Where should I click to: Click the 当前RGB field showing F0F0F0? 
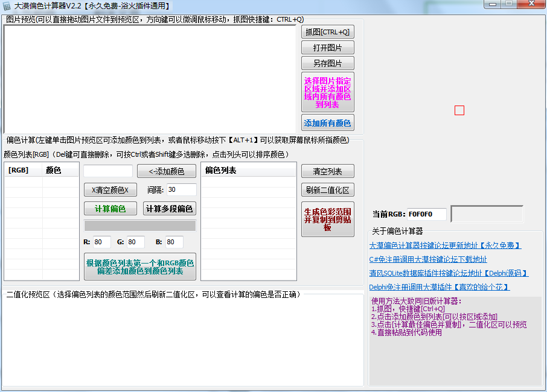click(427, 214)
